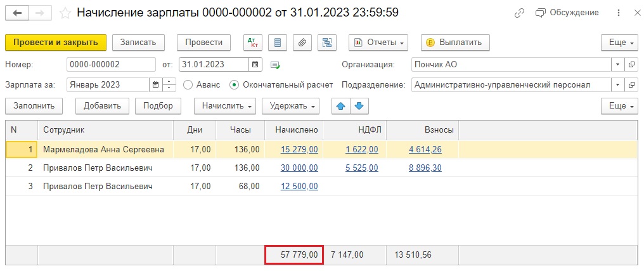Screen dimensions: 644x271
Task: Click the Выплатить button
Action: pyautogui.click(x=456, y=43)
